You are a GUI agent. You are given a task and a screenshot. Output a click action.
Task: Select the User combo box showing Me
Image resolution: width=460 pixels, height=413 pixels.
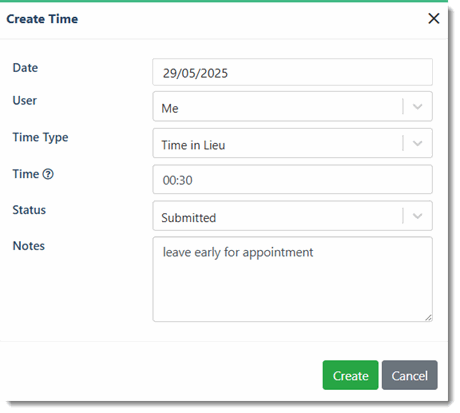(x=292, y=107)
